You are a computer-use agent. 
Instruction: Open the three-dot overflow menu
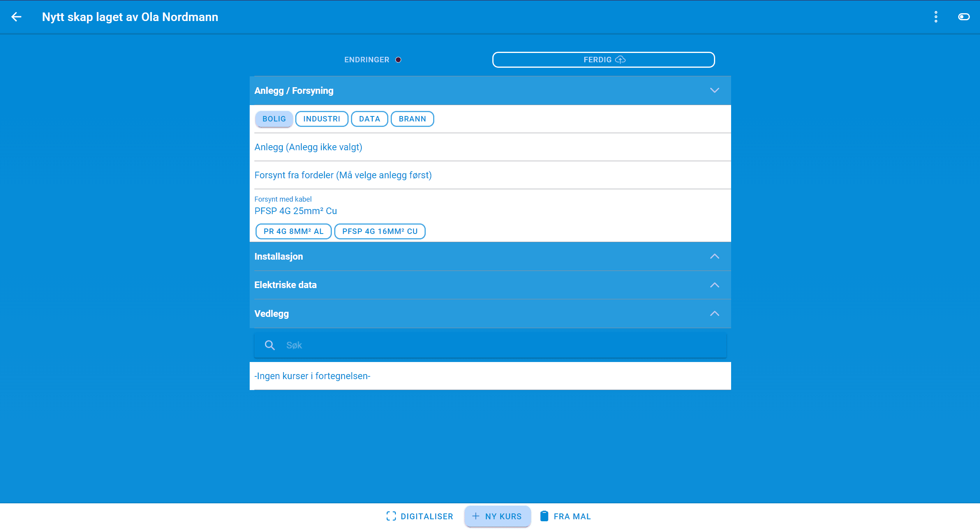[x=936, y=17]
